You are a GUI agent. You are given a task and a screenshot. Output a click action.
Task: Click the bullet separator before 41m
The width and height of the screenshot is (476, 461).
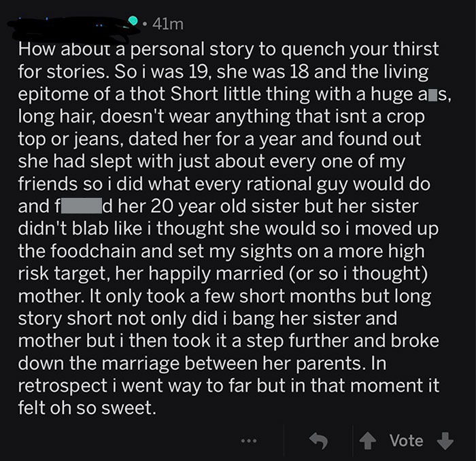click(146, 24)
